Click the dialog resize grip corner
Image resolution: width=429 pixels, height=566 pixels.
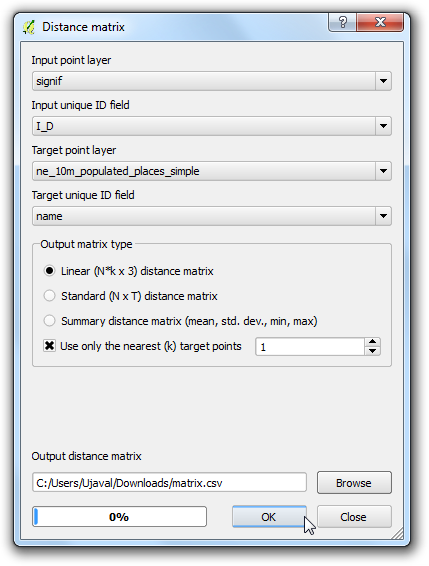point(398,534)
